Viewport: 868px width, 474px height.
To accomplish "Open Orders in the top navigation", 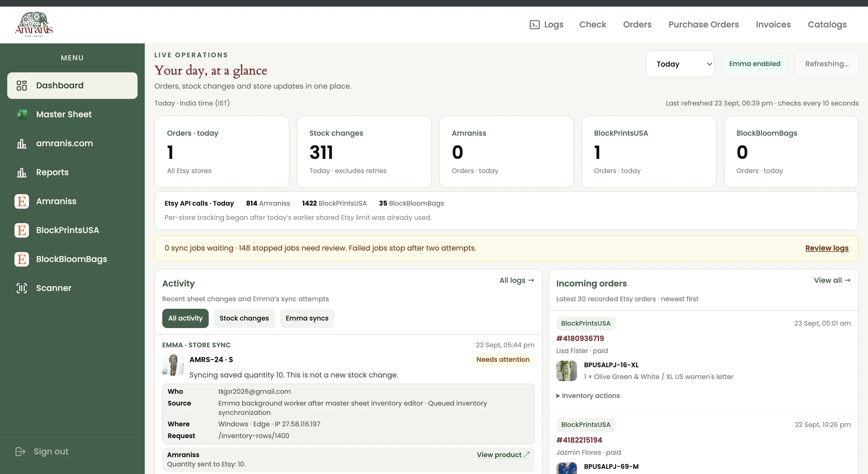I will coord(637,25).
